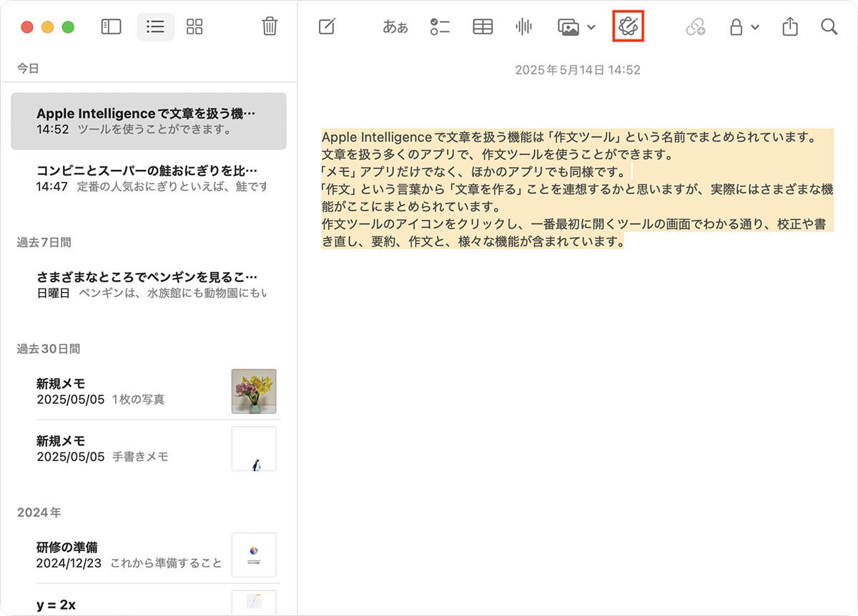Open note 'コンビニとスーパーの鮭おにぎりを比…'
This screenshot has width=858, height=616.
[149, 179]
